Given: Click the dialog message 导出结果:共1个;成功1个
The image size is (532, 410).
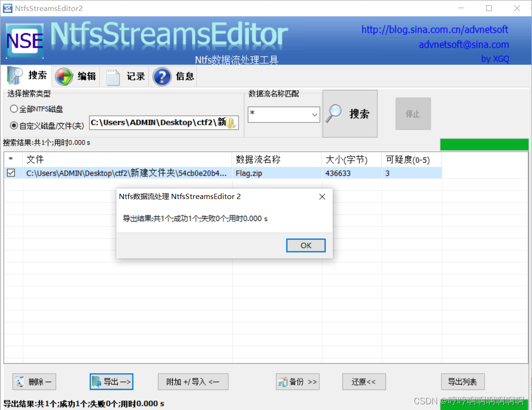Looking at the screenshot, I should 195,219.
